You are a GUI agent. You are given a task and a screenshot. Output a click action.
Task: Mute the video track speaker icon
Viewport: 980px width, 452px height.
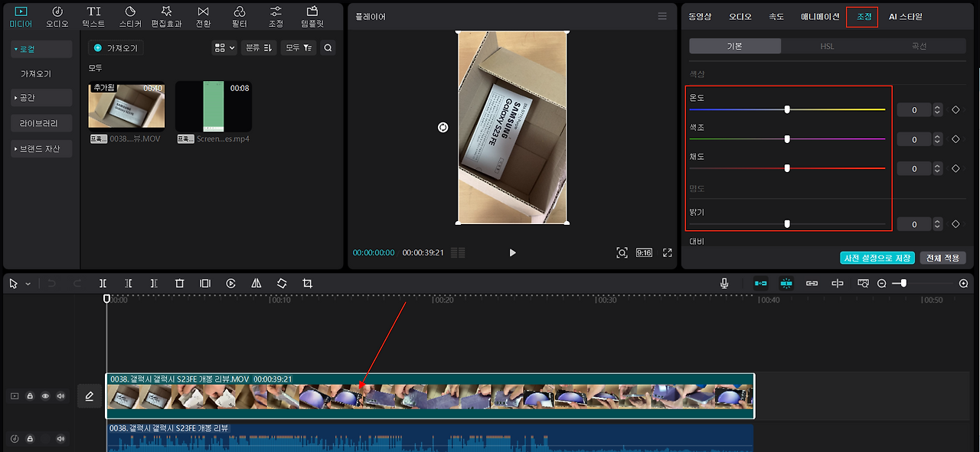tap(60, 396)
